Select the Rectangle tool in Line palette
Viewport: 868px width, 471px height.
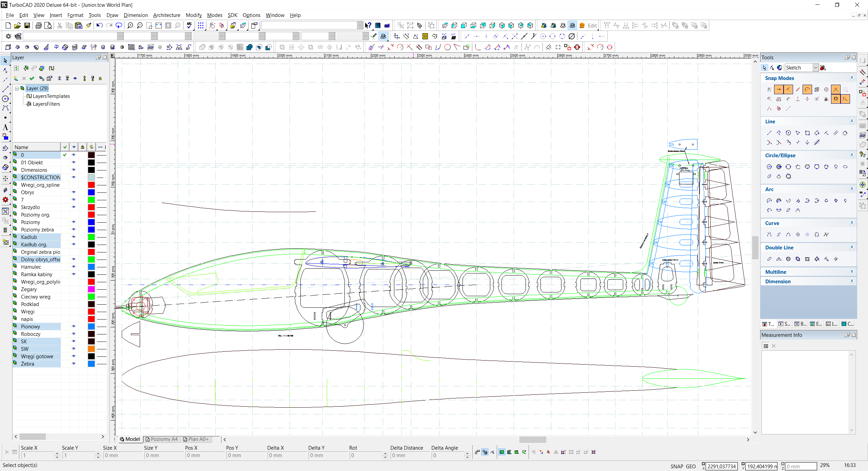click(807, 133)
